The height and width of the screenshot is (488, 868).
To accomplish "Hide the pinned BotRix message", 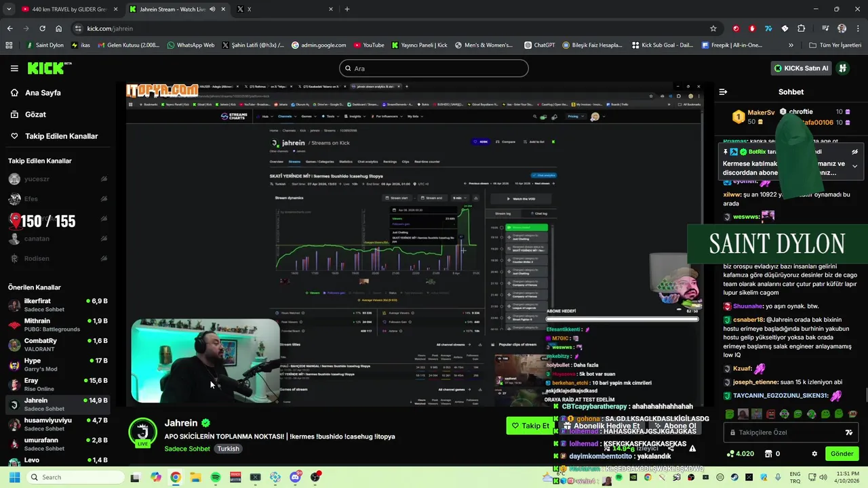I will tap(854, 152).
